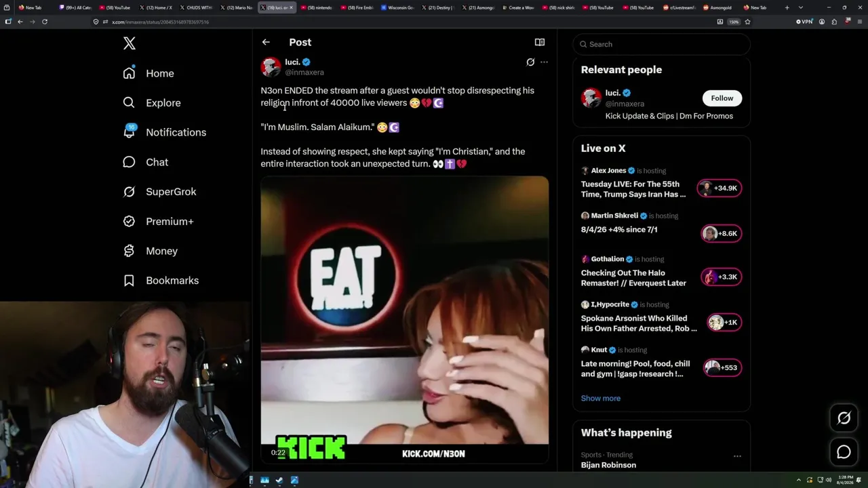Open a new browser tab with plus button

[787, 7]
